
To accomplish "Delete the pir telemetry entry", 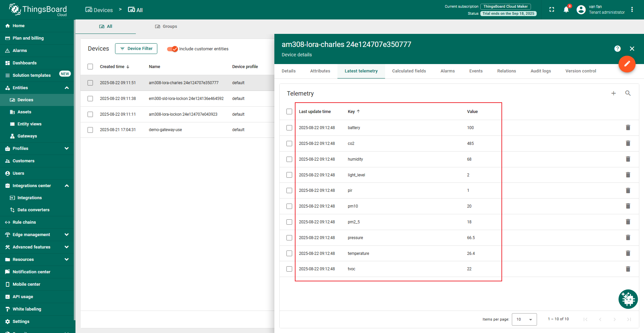I will pos(628,190).
